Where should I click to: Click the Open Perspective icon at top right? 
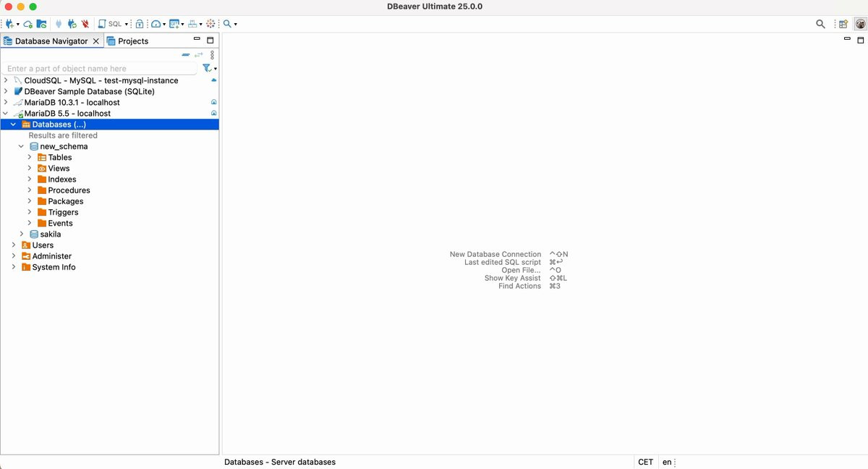point(843,24)
